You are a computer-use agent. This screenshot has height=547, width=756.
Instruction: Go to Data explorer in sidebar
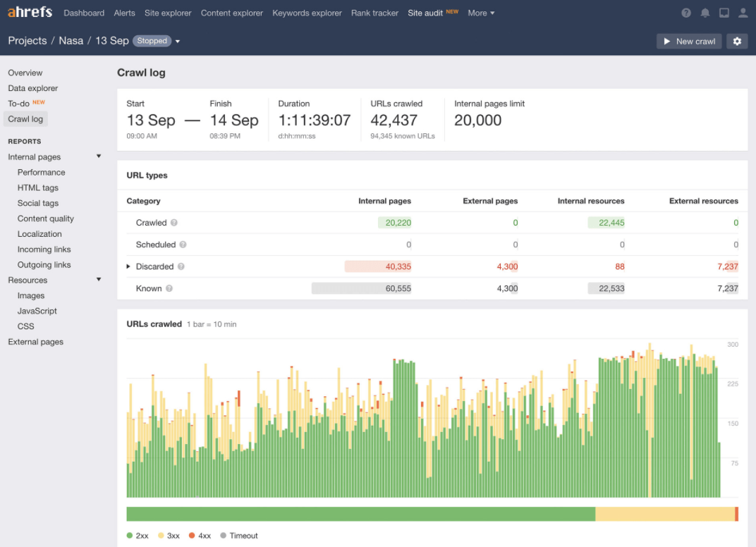point(33,88)
